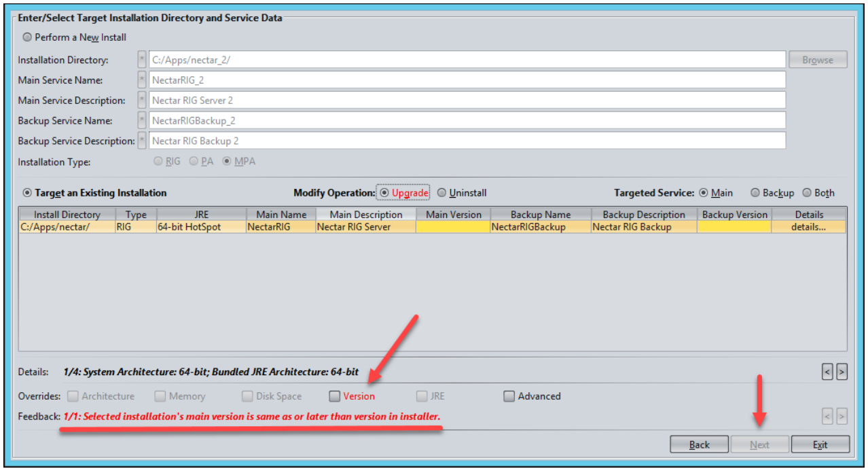Show next feedback message arrow
This screenshot has height=471, width=868.
pyautogui.click(x=842, y=416)
